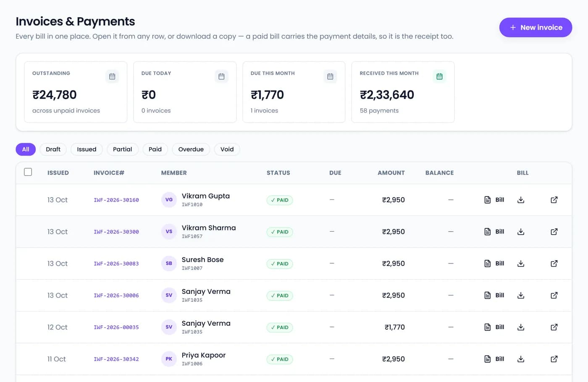The height and width of the screenshot is (382, 588).
Task: Filter invoices by Partial status
Action: [123, 149]
